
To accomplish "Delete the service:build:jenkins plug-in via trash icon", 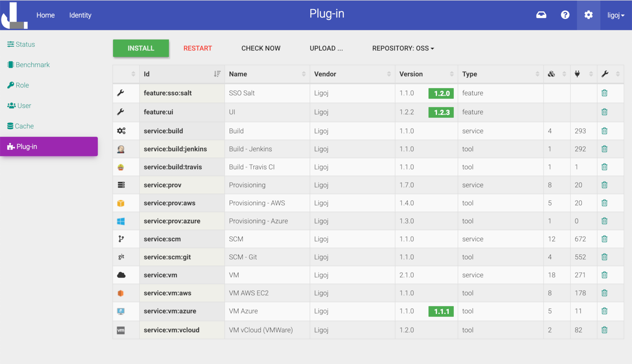I will [x=604, y=149].
